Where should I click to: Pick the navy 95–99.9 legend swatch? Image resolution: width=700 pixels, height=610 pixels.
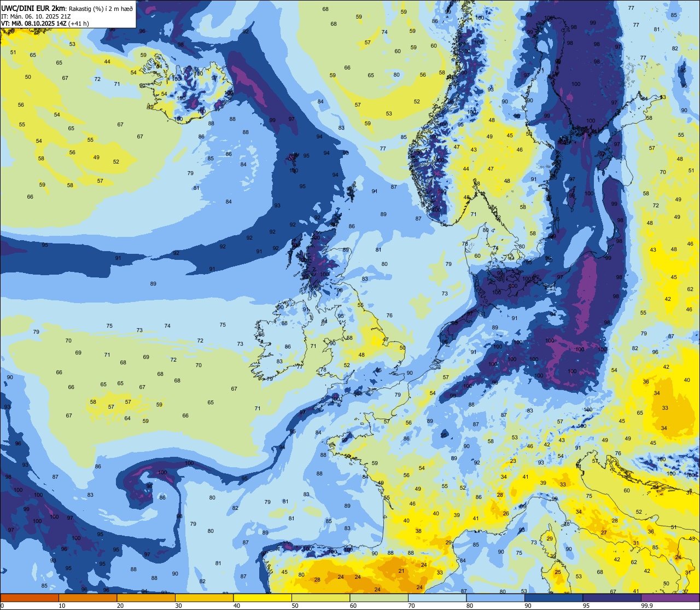tap(612, 597)
